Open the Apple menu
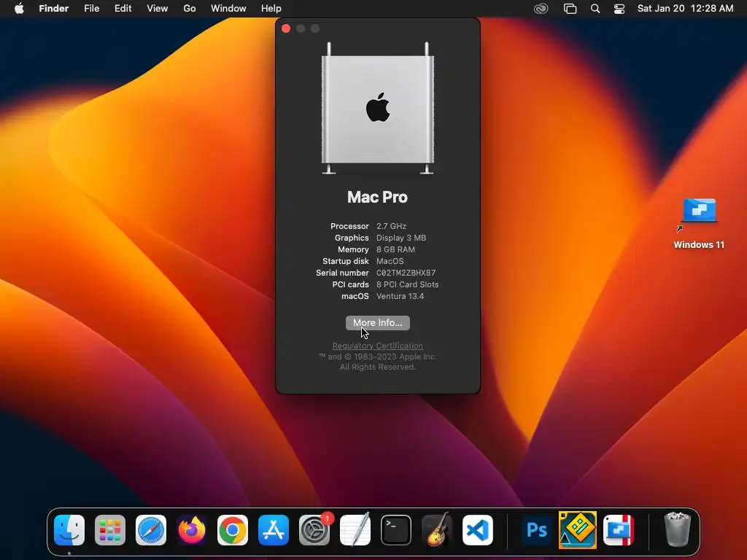The height and width of the screenshot is (560, 747). pyautogui.click(x=19, y=9)
